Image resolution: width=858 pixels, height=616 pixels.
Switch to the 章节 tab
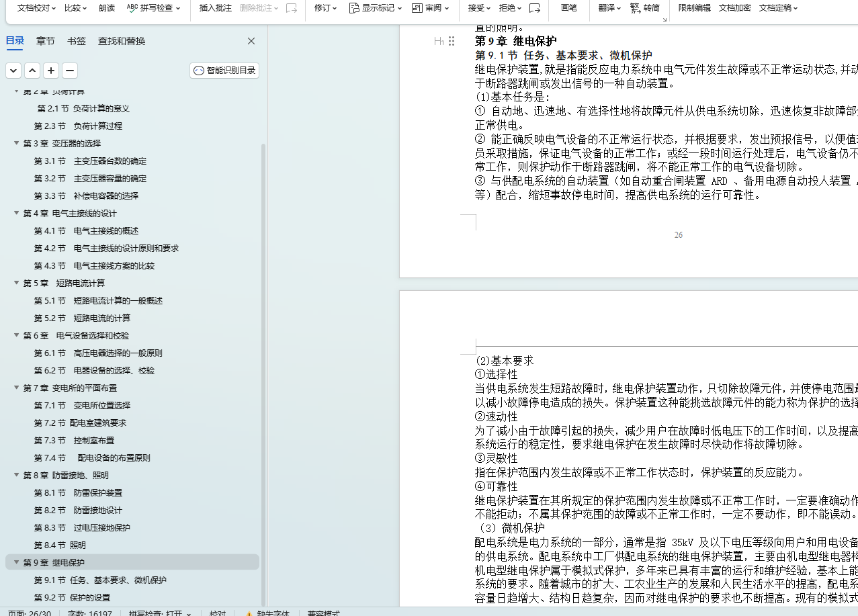coord(46,41)
